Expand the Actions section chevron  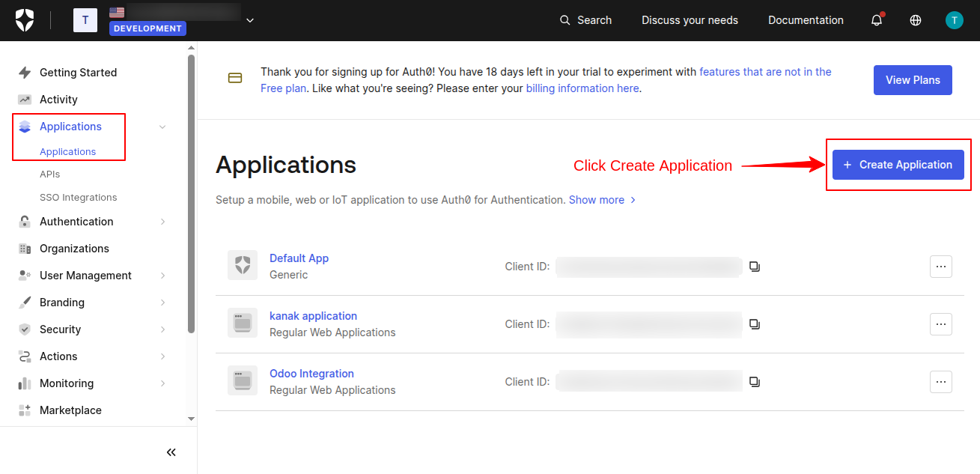coord(162,356)
